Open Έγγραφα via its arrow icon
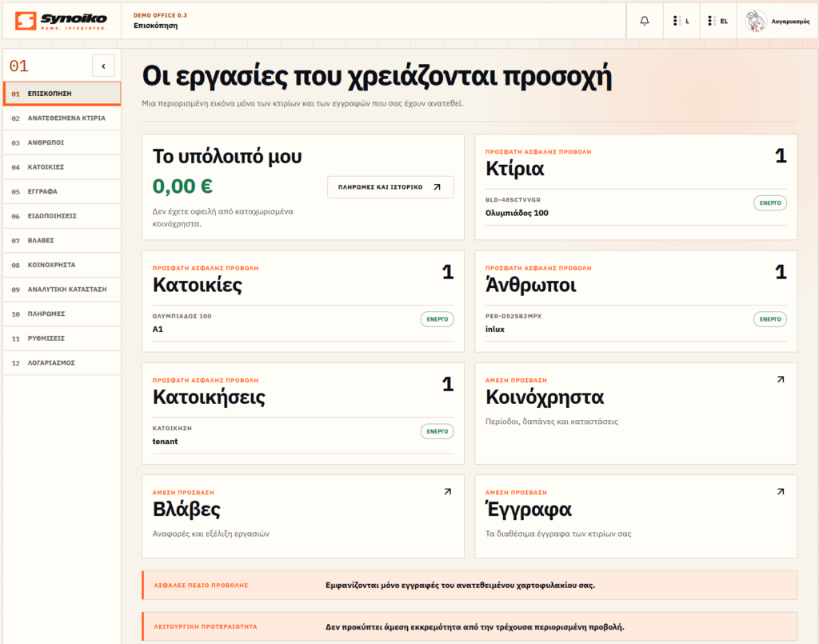The width and height of the screenshot is (819, 644). [x=781, y=491]
